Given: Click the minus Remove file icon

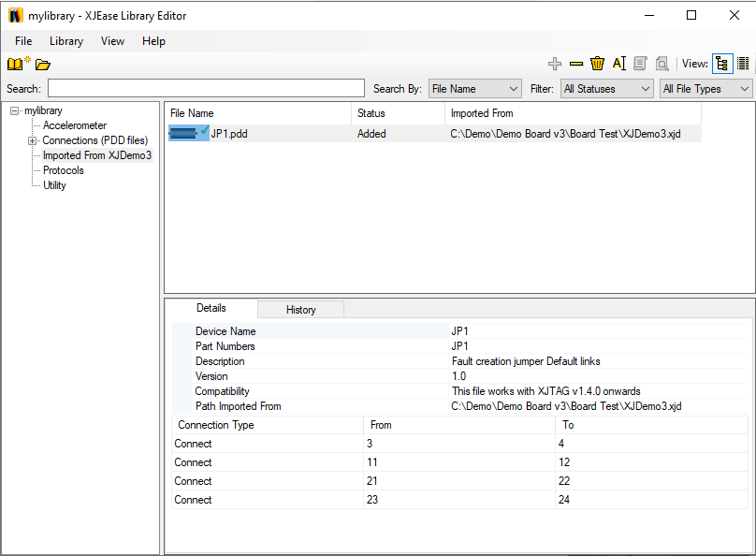Looking at the screenshot, I should tap(576, 64).
